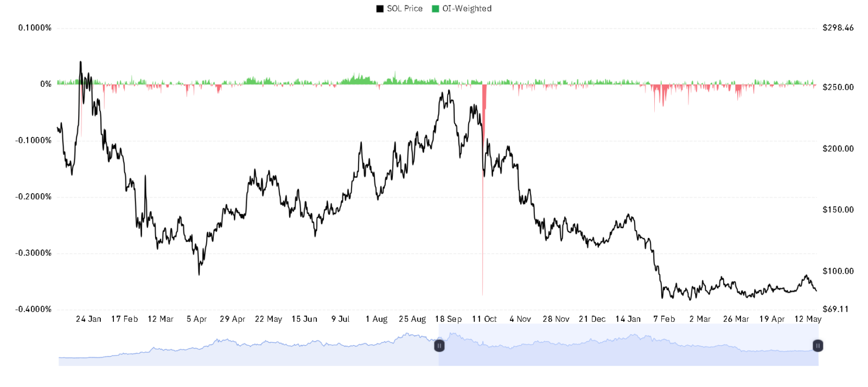Click the 15 Jun date label
Screen dimensions: 868x387
tap(304, 319)
